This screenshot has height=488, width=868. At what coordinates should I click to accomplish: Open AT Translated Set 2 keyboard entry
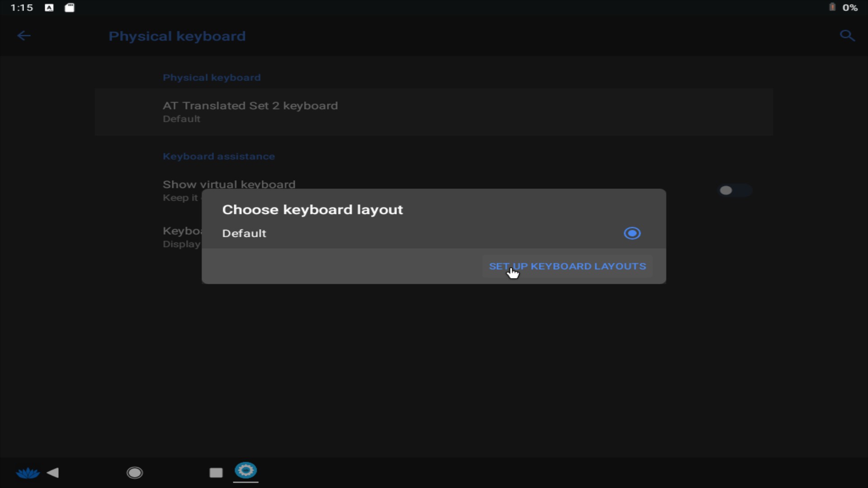tap(434, 112)
